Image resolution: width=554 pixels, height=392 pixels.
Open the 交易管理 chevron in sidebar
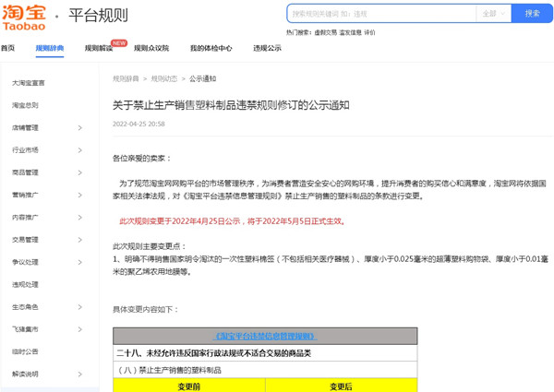pos(80,240)
